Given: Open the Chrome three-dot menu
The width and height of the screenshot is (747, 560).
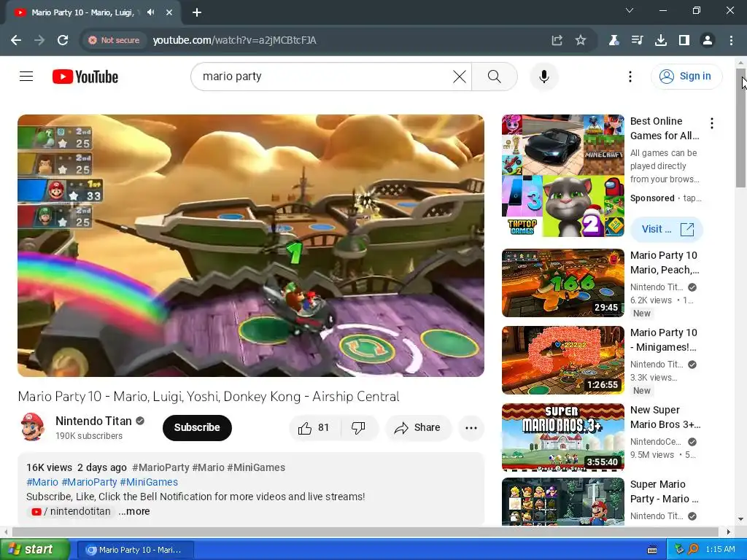Looking at the screenshot, I should click(x=731, y=40).
